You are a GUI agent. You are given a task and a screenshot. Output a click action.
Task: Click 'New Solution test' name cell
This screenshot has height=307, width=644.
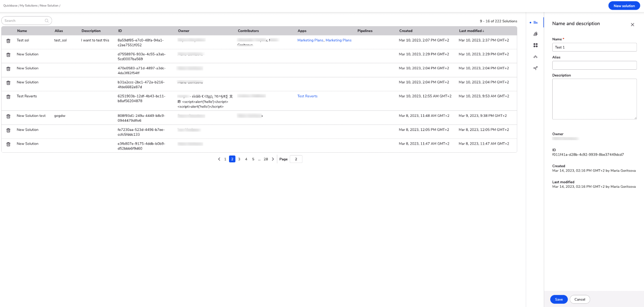[31, 116]
